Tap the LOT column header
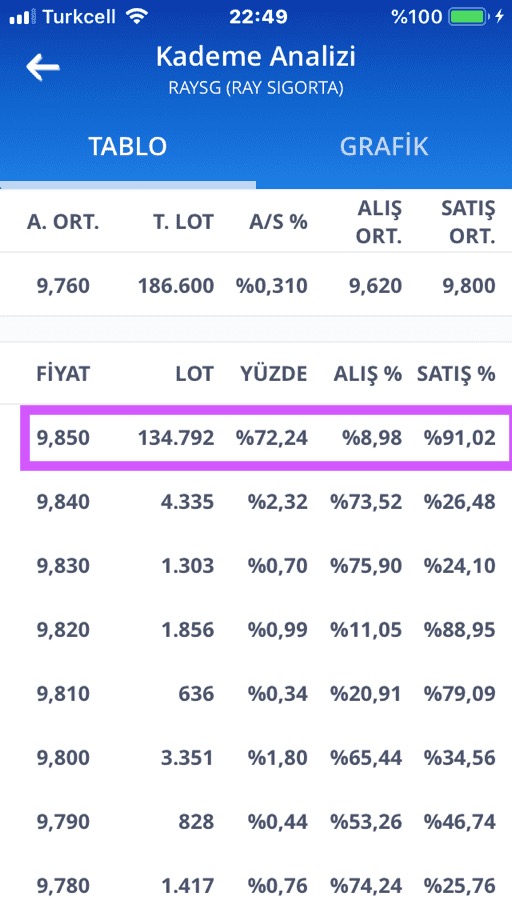The image size is (512, 909). pos(195,374)
